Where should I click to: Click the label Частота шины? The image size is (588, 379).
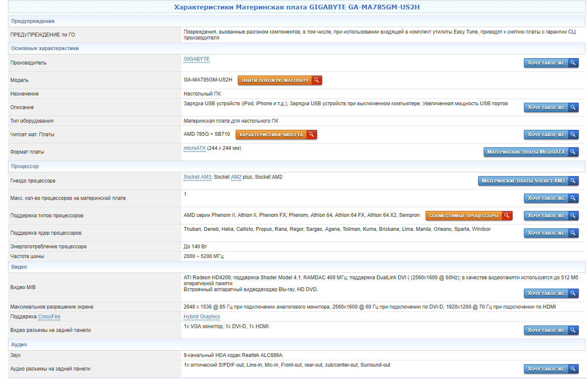(27, 256)
